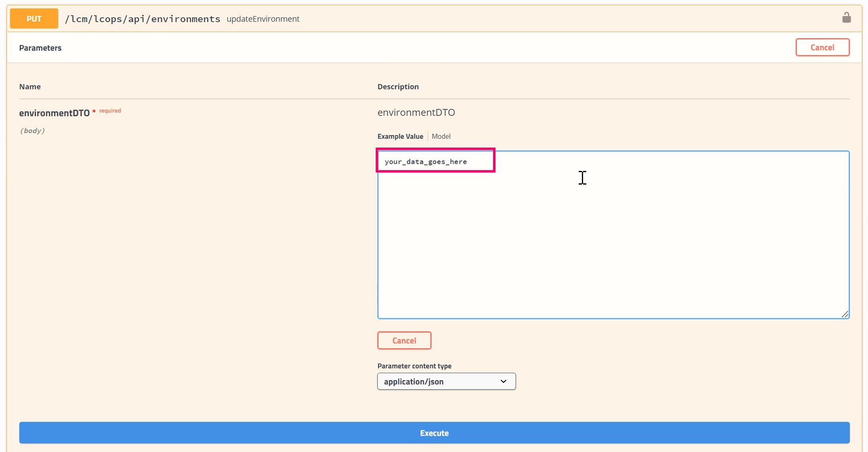Viewport: 868px width, 452px height.
Task: Click the your_data_goes_here text
Action: (x=426, y=162)
